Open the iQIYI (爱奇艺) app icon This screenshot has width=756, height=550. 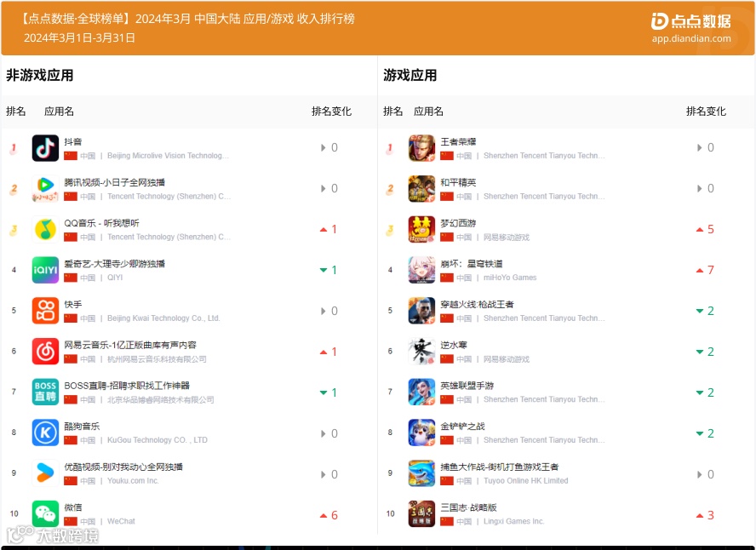click(45, 270)
